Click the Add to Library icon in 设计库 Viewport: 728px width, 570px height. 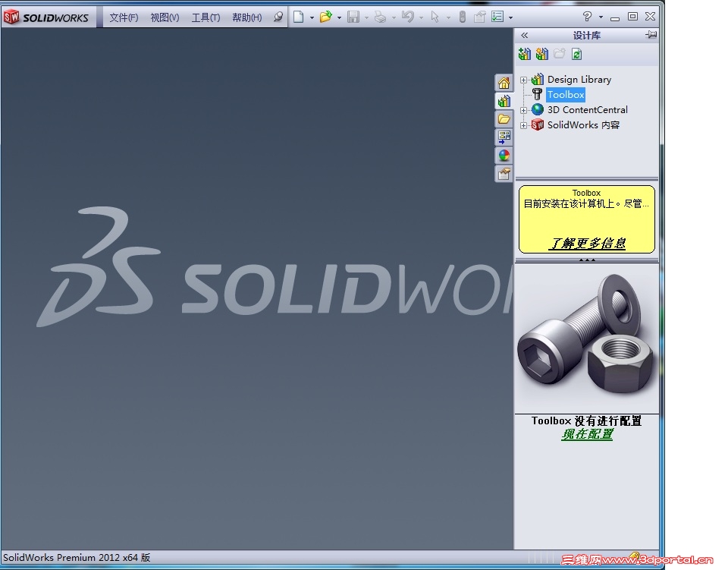[x=525, y=54]
